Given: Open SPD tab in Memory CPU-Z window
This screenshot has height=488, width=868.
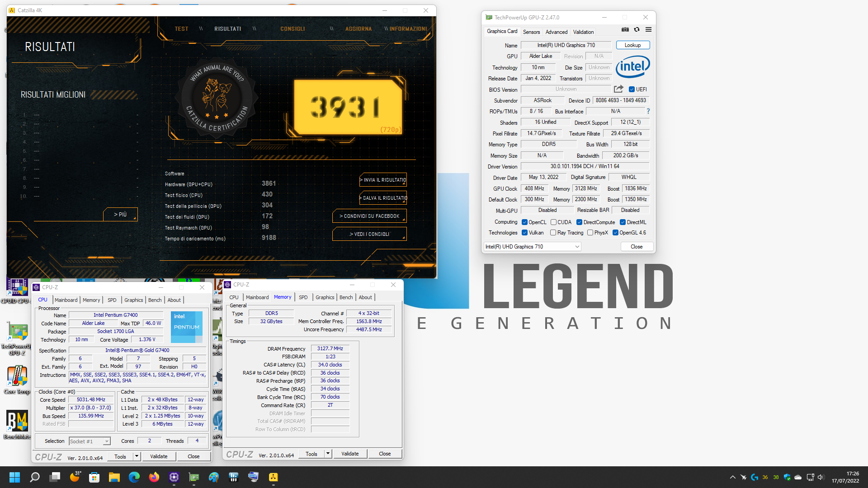Looking at the screenshot, I should pyautogui.click(x=303, y=297).
